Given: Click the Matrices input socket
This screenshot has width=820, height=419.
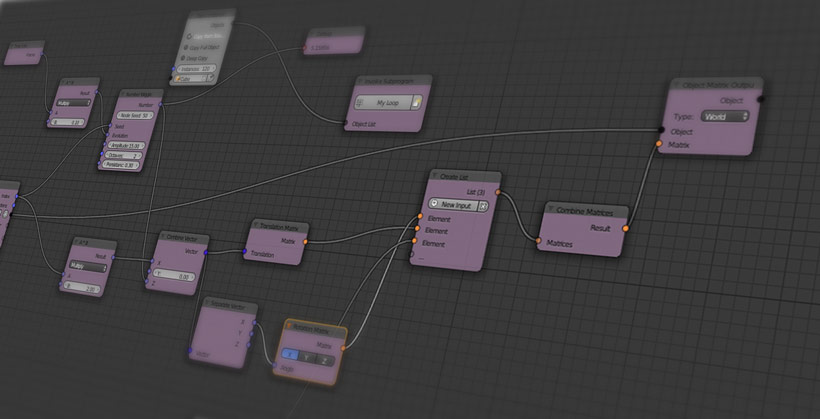Looking at the screenshot, I should point(538,241).
